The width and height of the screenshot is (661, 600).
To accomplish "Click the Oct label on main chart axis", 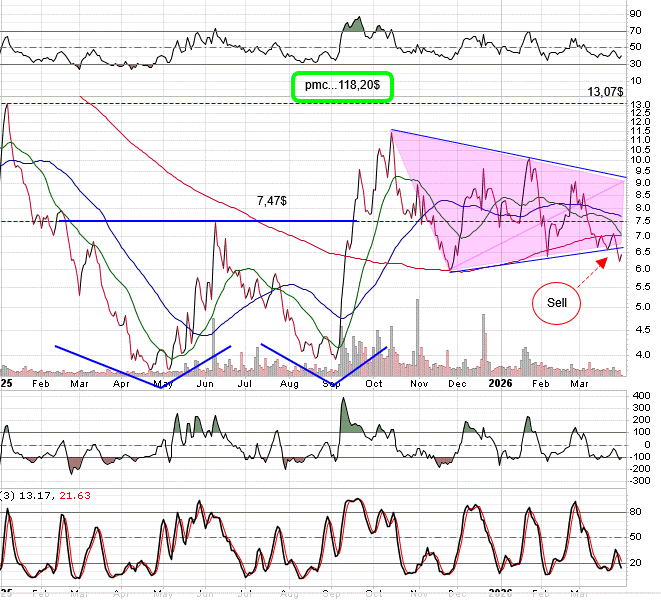I will point(374,382).
